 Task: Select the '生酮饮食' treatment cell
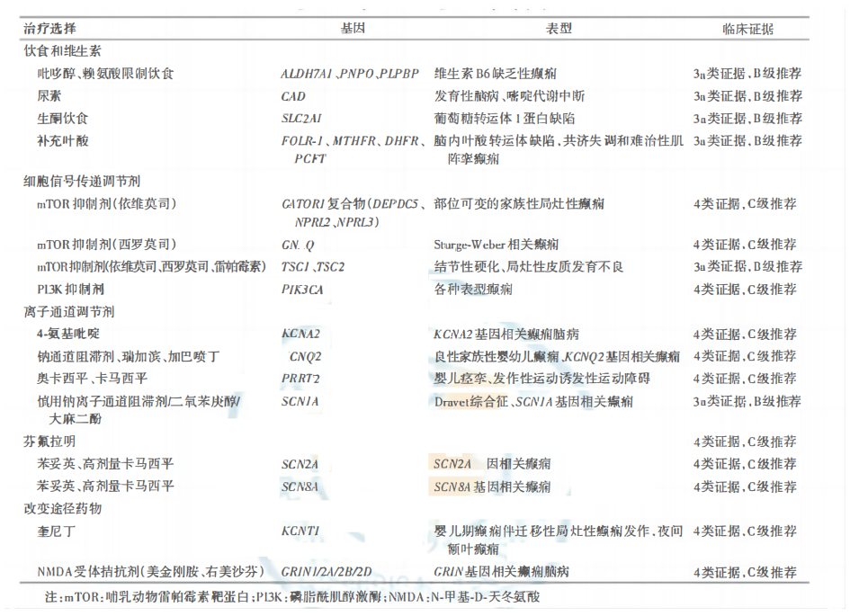tap(62, 119)
